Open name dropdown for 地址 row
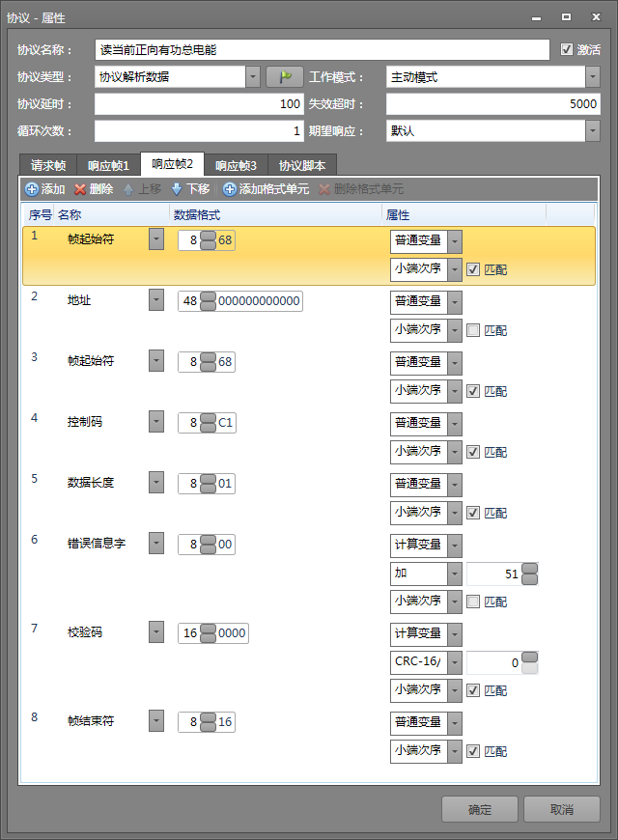Screen dimensions: 618x840 pyautogui.click(x=156, y=300)
